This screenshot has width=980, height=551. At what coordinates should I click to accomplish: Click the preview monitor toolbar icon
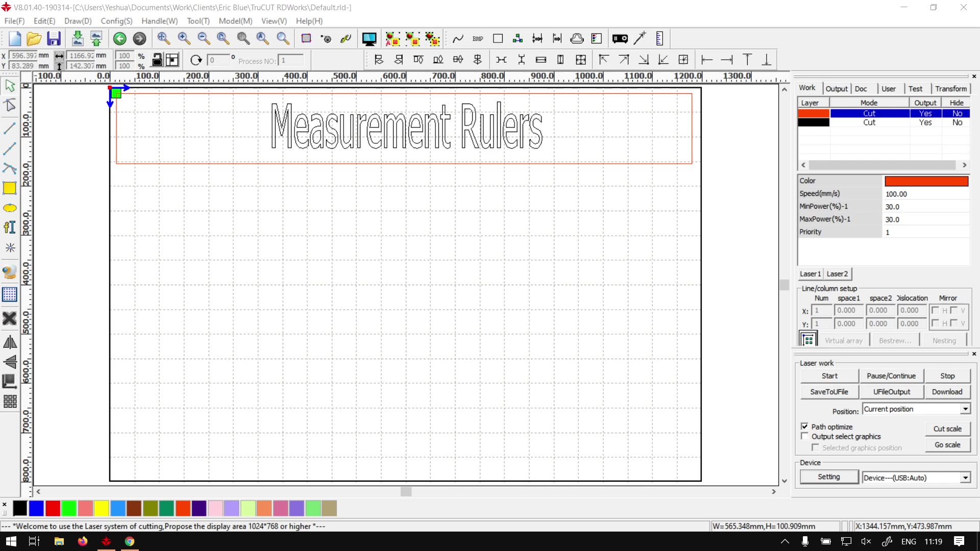coord(369,39)
